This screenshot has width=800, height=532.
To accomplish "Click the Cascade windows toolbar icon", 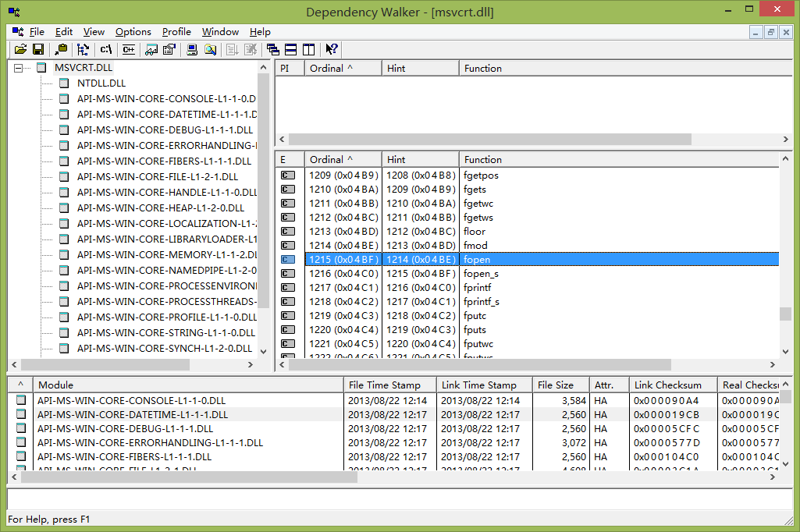I will tap(273, 49).
